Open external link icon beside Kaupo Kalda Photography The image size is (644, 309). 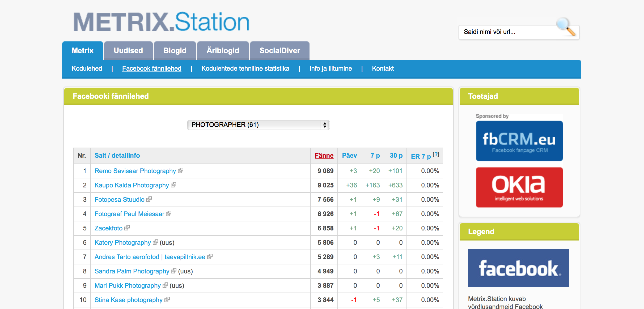point(173,185)
